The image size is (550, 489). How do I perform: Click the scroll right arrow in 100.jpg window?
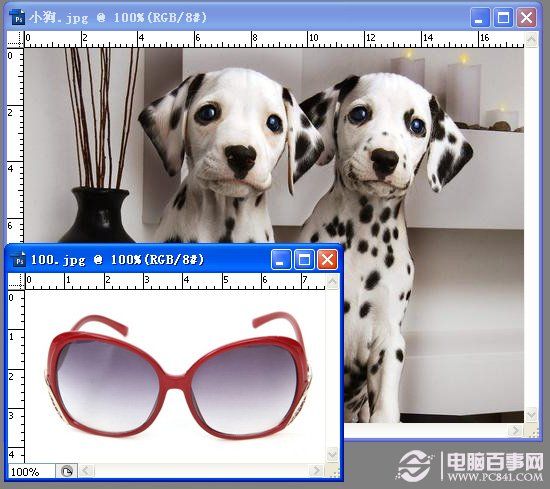tap(317, 470)
